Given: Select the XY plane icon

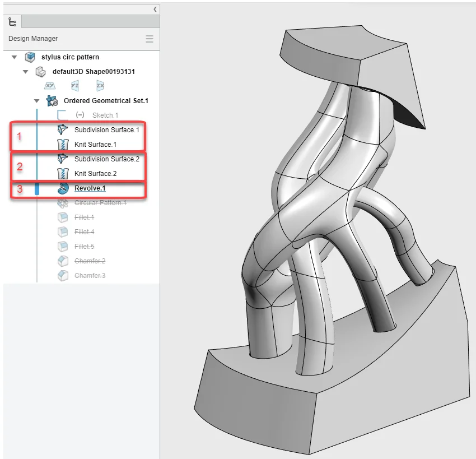Looking at the screenshot, I should click(x=50, y=86).
